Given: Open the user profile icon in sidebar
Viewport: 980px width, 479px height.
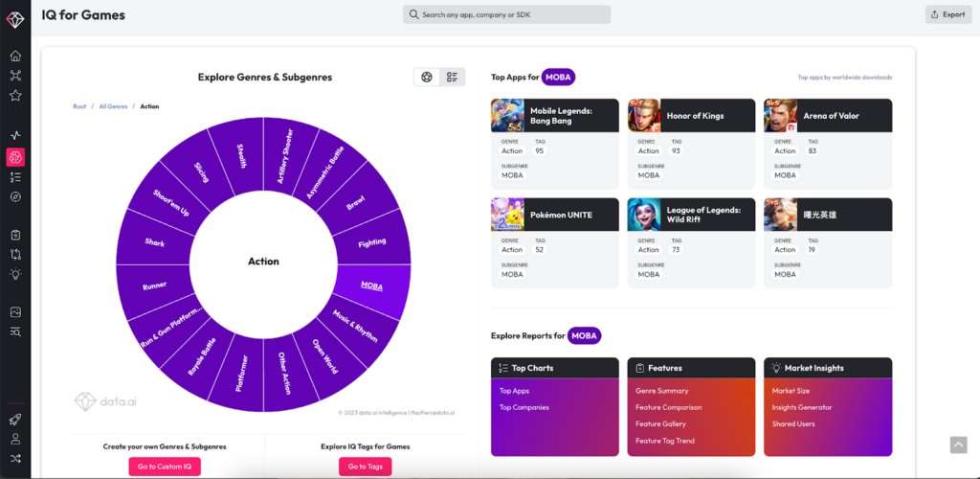Looking at the screenshot, I should tap(15, 439).
